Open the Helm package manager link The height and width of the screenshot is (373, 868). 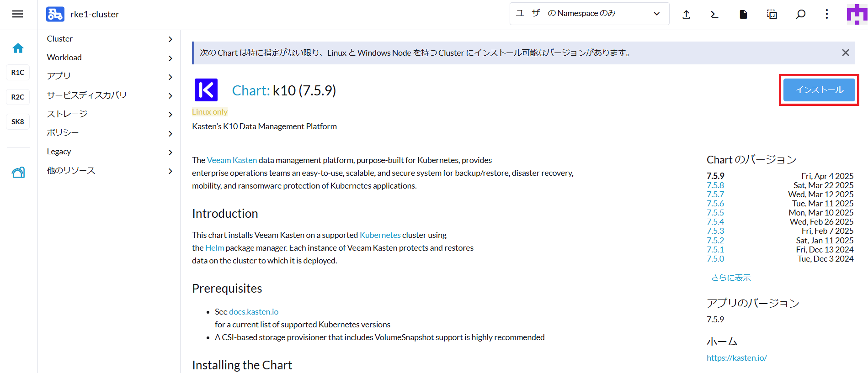215,248
